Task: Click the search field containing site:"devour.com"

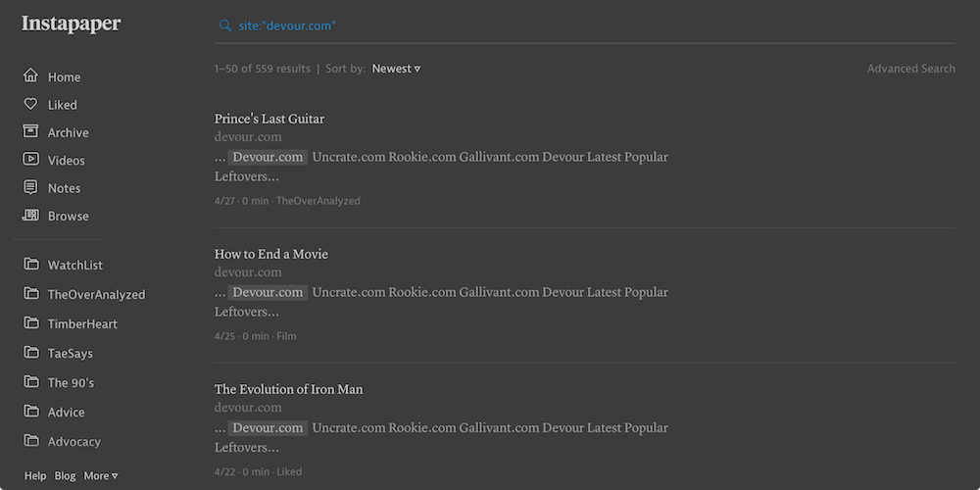Action: [x=584, y=25]
